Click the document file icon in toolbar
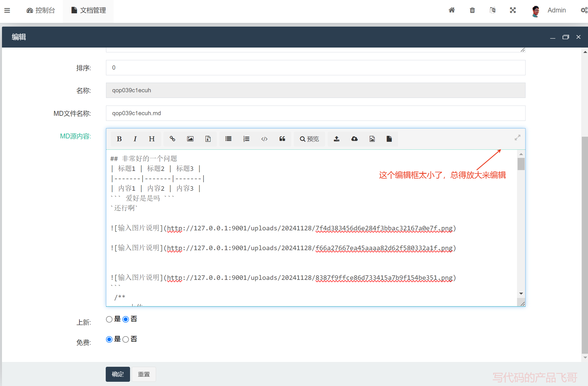The width and height of the screenshot is (588, 386). (389, 139)
